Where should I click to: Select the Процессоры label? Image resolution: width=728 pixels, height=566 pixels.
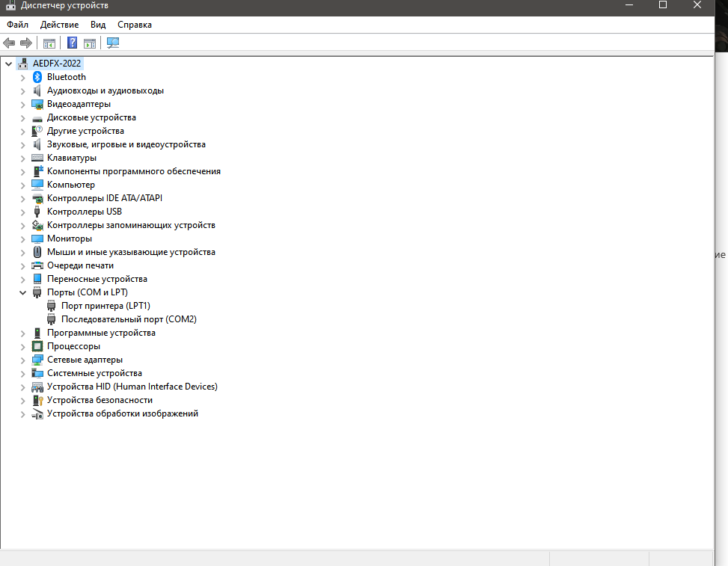click(x=73, y=346)
